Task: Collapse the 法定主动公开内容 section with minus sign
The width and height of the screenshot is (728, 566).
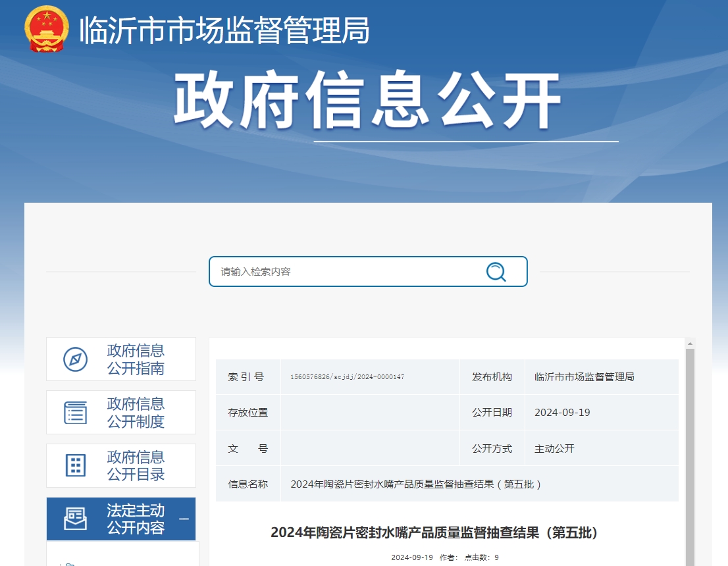Action: click(184, 519)
